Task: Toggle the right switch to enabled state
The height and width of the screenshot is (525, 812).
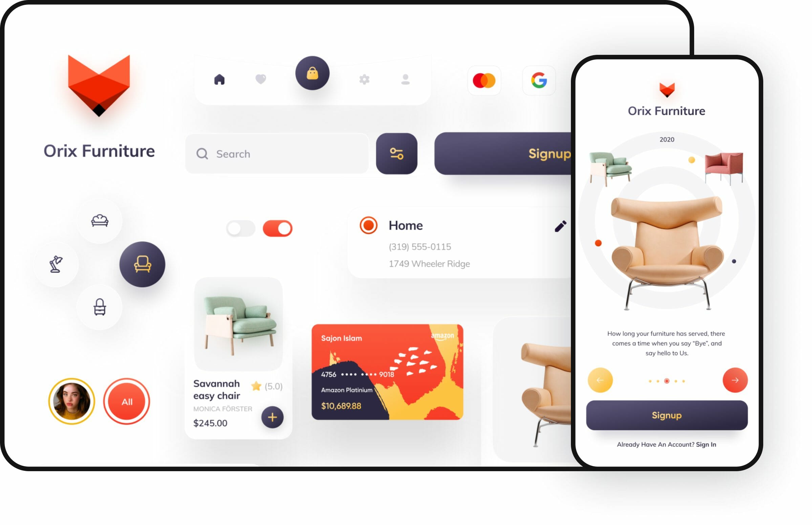Action: point(276,228)
